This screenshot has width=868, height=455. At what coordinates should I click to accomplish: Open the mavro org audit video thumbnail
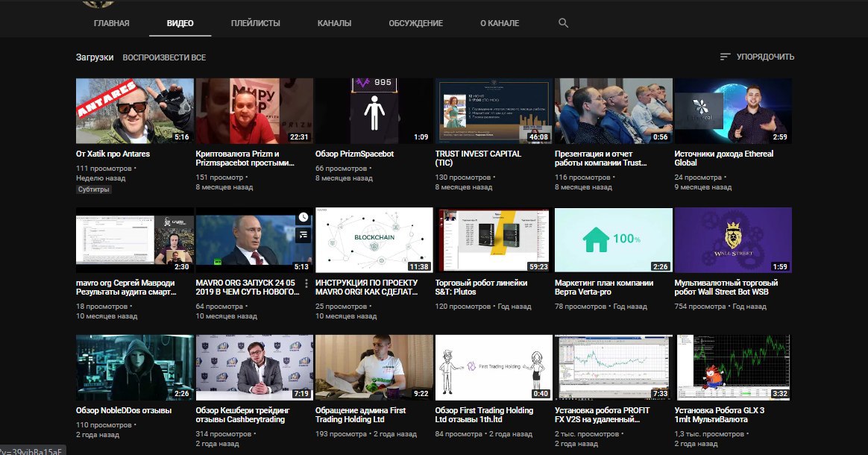tap(134, 239)
